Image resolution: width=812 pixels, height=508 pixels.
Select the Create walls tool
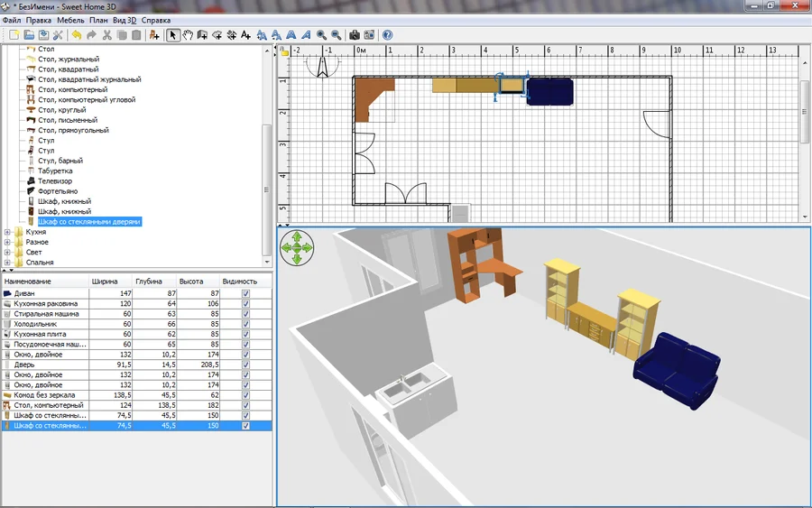[202, 35]
